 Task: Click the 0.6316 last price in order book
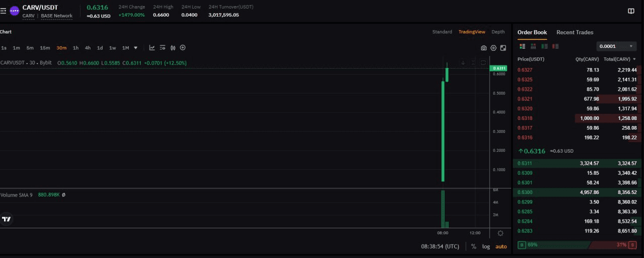coord(535,151)
